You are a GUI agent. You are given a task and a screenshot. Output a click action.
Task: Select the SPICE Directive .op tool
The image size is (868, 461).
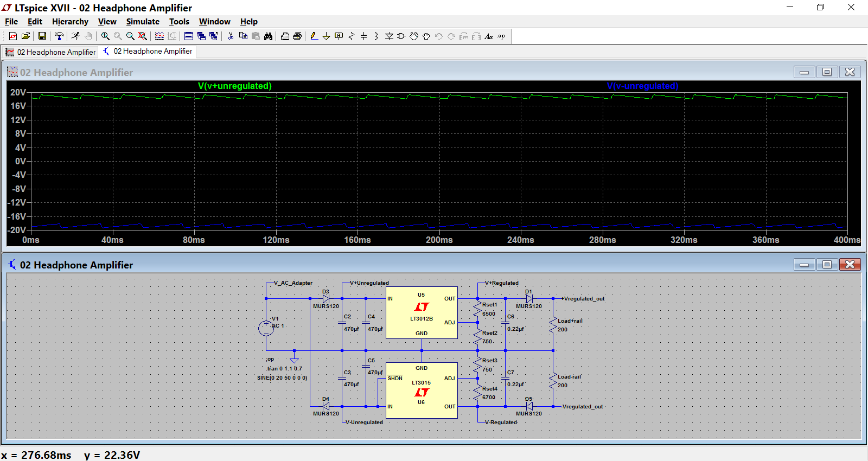501,36
